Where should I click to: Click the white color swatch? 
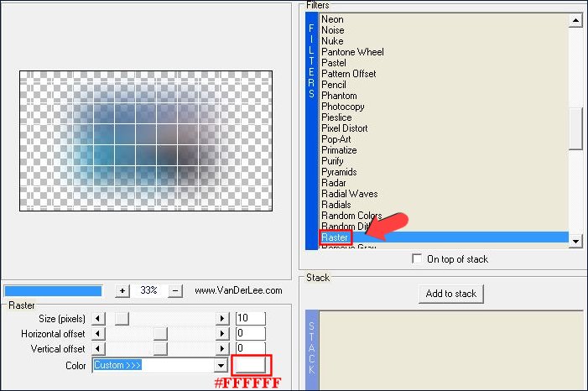click(251, 366)
